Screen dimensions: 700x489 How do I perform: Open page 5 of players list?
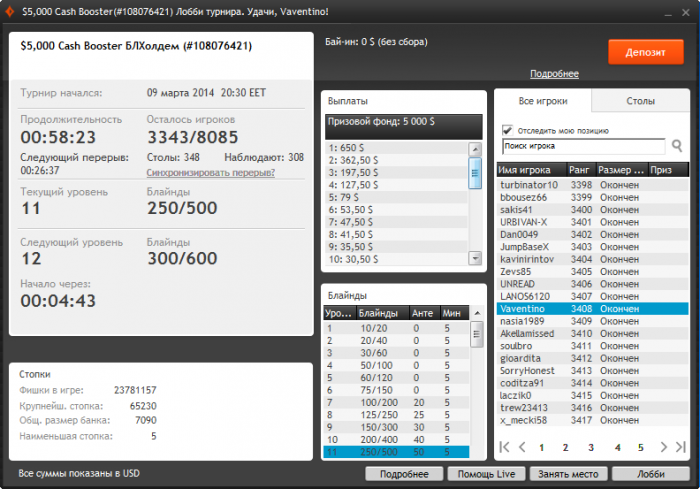(641, 447)
